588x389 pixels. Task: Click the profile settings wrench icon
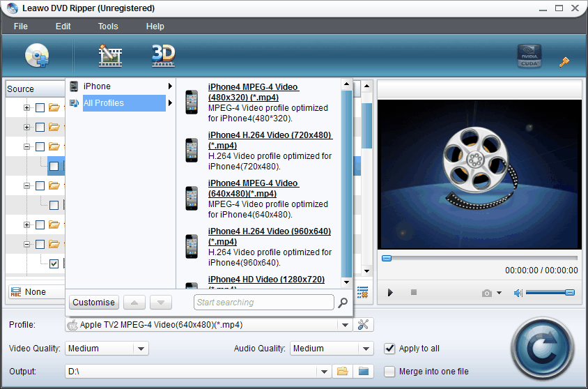[x=363, y=324]
